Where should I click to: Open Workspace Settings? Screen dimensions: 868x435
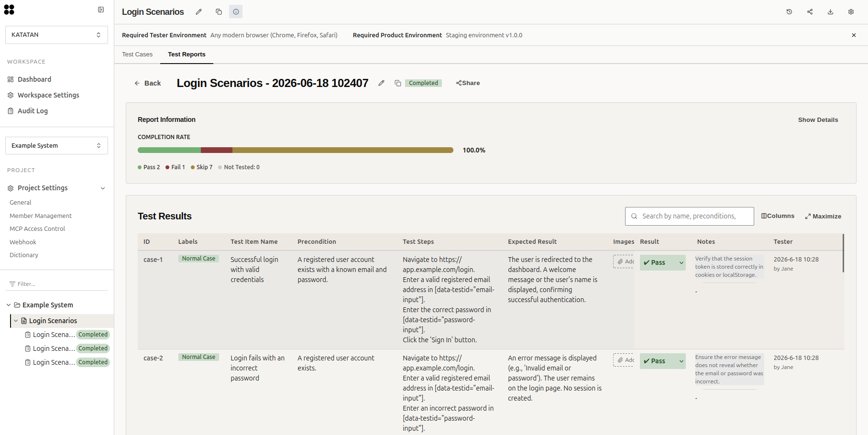point(44,95)
